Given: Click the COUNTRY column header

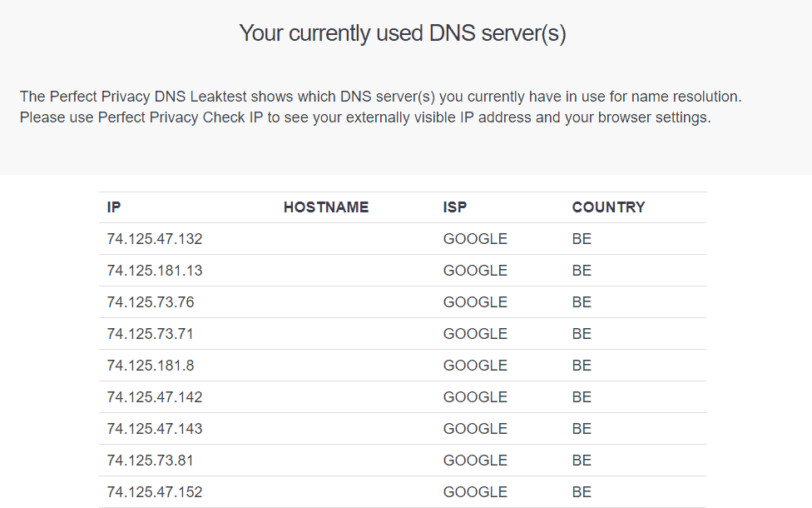Looking at the screenshot, I should tap(608, 207).
